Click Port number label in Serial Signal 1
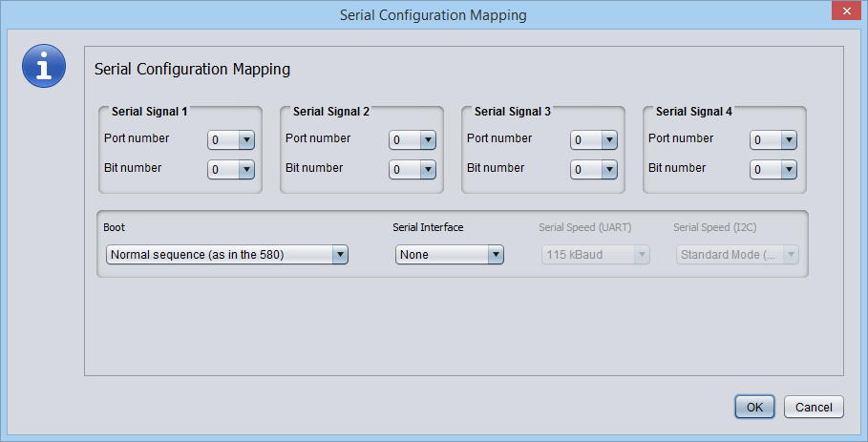Image resolution: width=868 pixels, height=442 pixels. click(137, 138)
